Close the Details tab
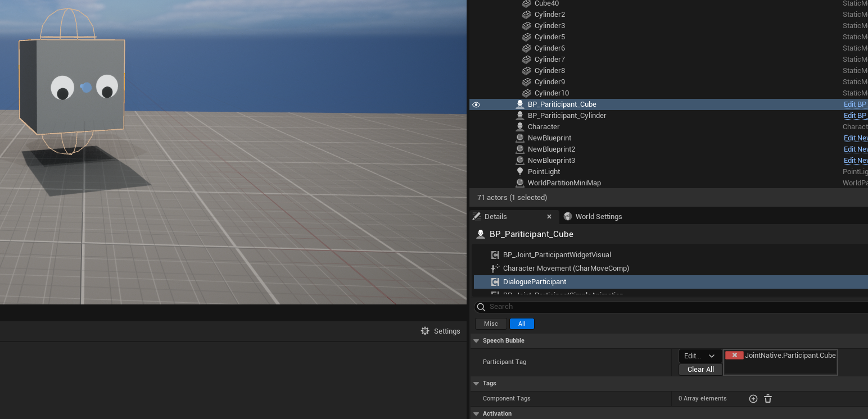This screenshot has width=868, height=419. pyautogui.click(x=549, y=217)
